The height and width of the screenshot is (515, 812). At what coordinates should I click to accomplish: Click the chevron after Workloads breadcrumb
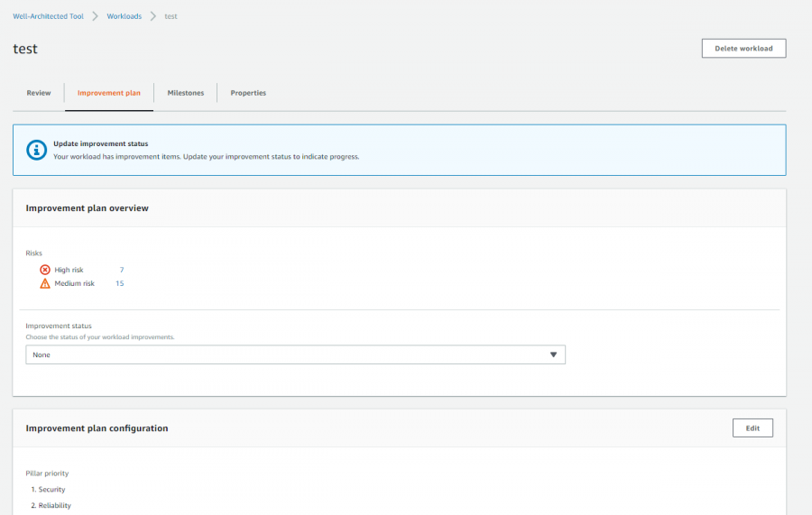tap(153, 16)
